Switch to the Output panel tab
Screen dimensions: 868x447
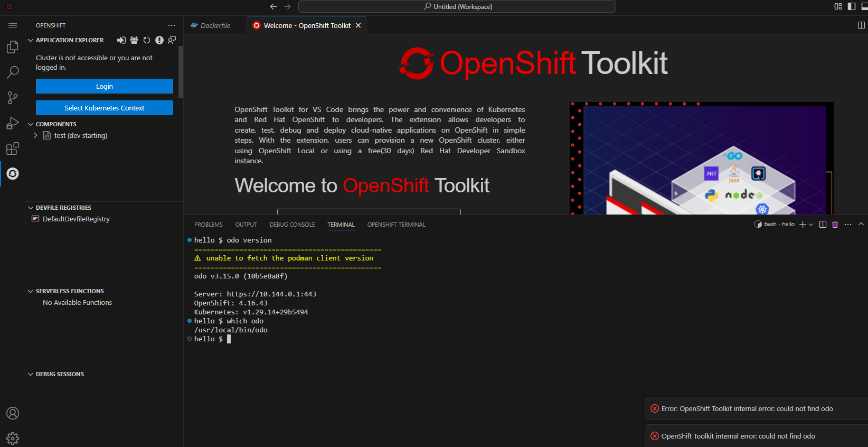[x=246, y=225]
